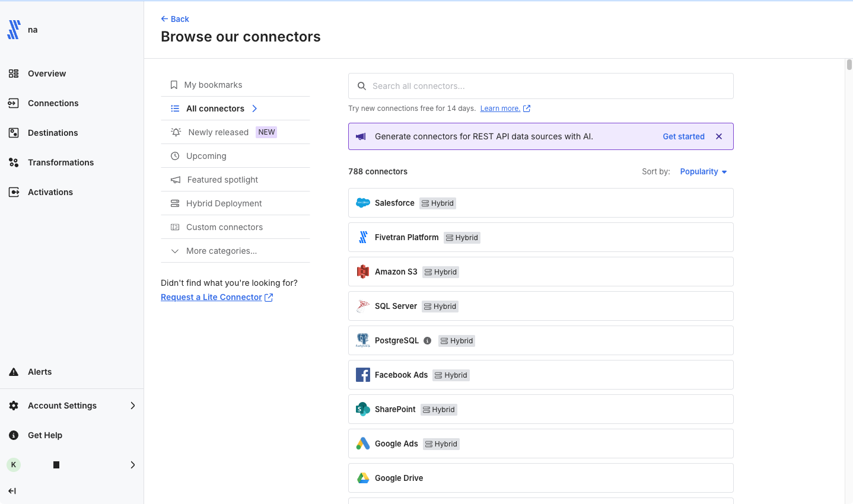Click the Destinations icon in sidebar
This screenshot has width=853, height=504.
(x=14, y=133)
